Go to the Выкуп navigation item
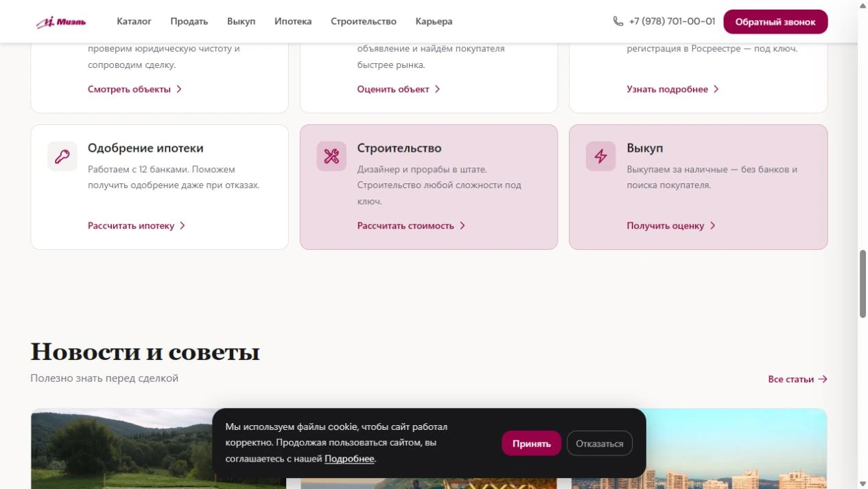 241,21
